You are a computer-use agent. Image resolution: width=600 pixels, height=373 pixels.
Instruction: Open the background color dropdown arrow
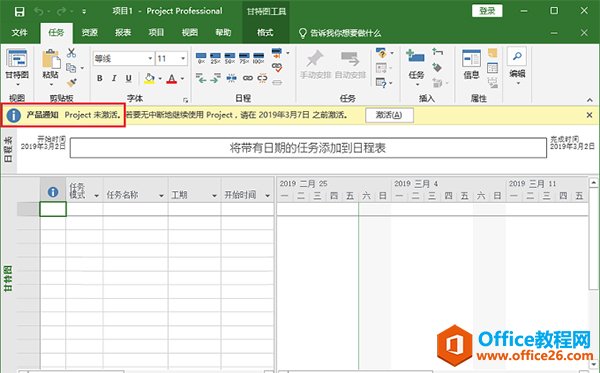click(160, 79)
